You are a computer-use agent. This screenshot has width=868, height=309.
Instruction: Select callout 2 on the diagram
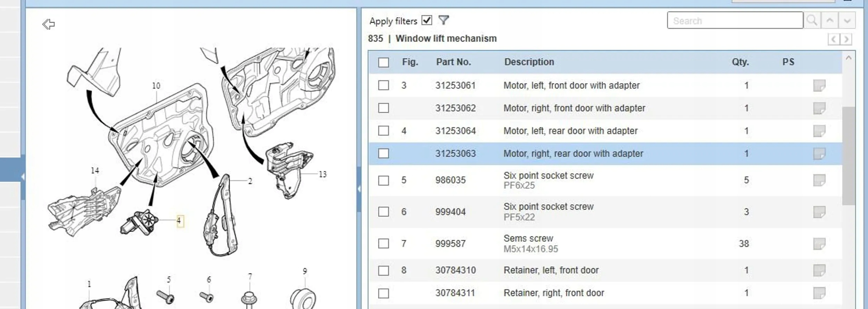pyautogui.click(x=250, y=181)
